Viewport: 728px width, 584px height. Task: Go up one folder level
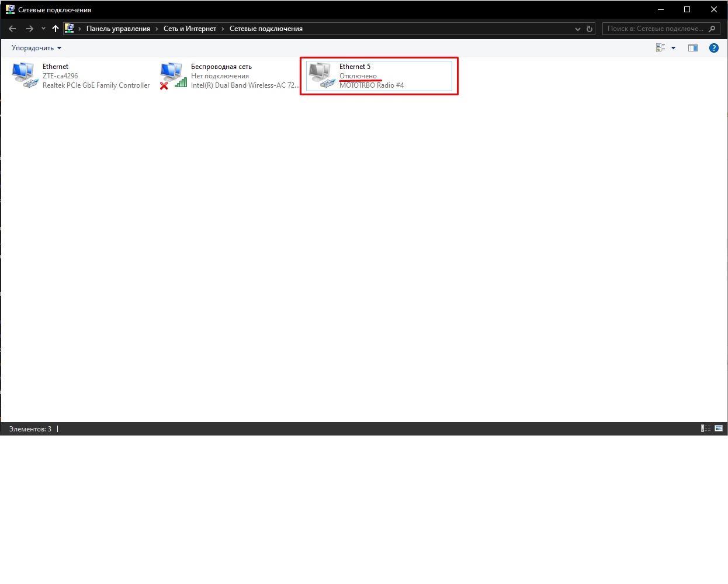click(x=56, y=29)
